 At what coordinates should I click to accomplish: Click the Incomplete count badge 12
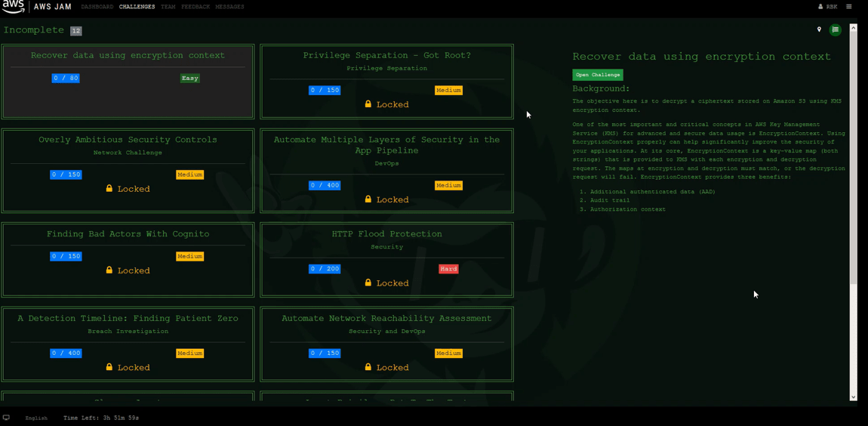(75, 30)
